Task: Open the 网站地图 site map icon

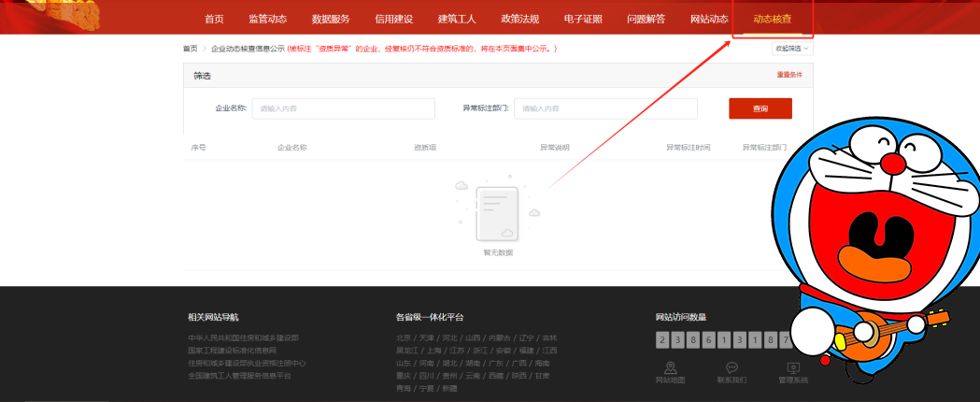Action: coord(670,367)
